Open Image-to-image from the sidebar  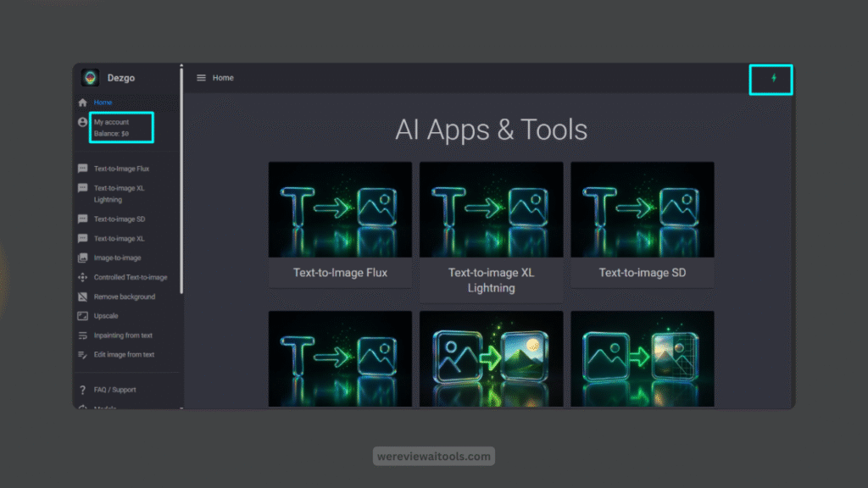117,258
